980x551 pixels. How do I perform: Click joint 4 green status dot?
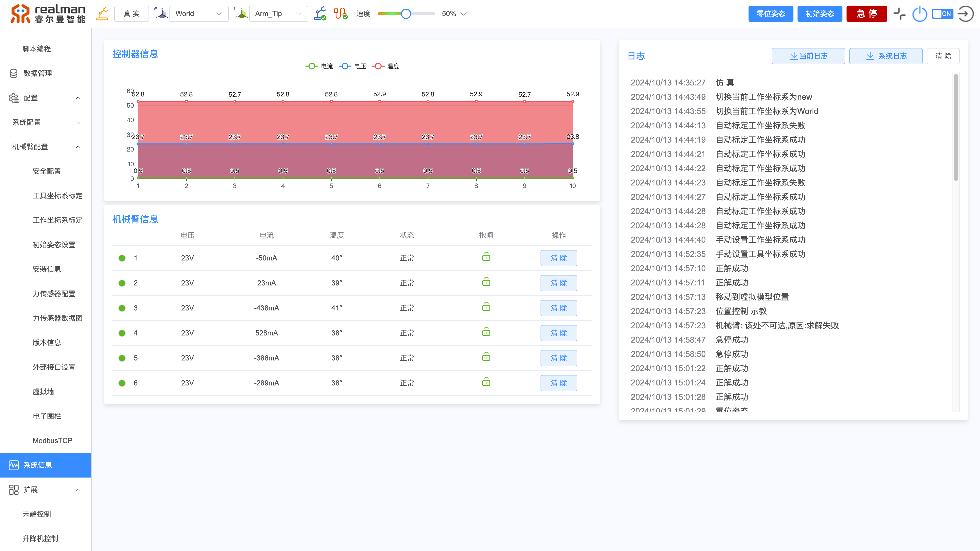pyautogui.click(x=122, y=333)
